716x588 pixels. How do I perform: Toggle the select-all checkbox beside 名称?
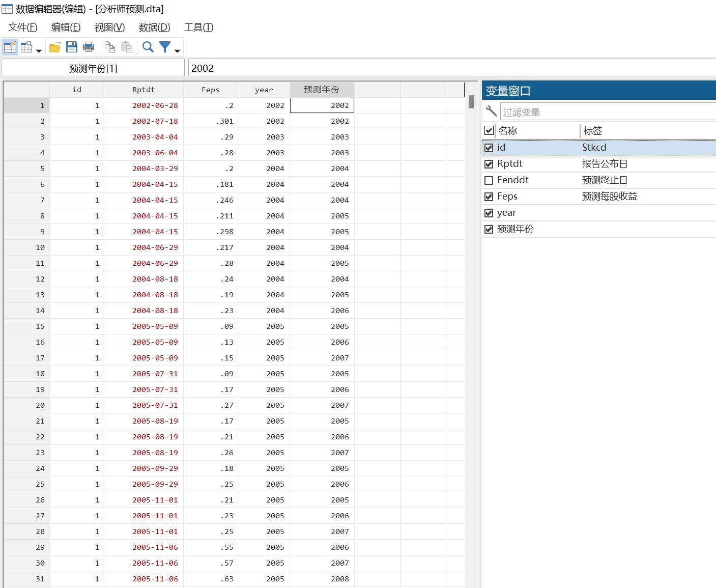coord(489,130)
